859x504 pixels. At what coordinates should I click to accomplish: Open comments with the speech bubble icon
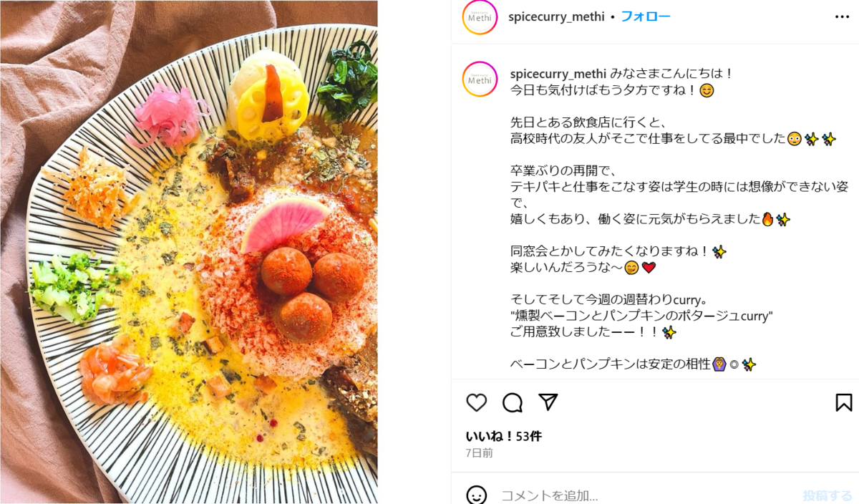pos(513,403)
